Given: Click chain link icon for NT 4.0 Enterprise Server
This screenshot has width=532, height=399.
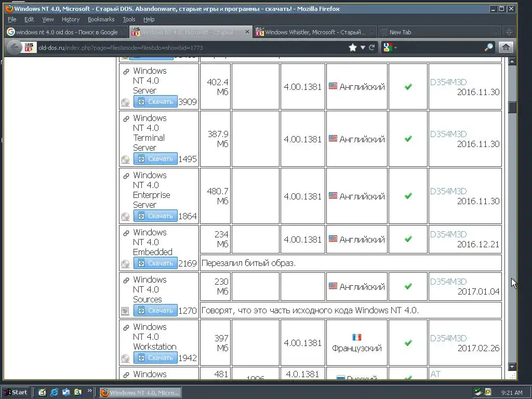Looking at the screenshot, I should [x=126, y=176].
